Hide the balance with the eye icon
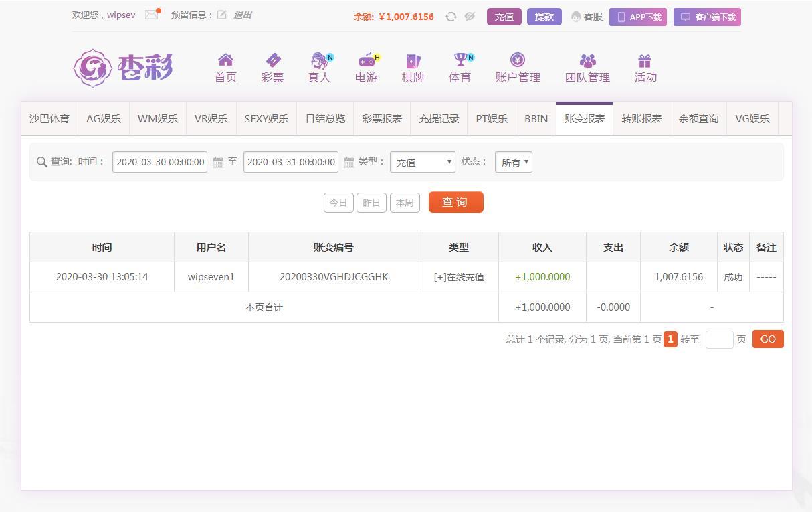The image size is (812, 512). [470, 17]
